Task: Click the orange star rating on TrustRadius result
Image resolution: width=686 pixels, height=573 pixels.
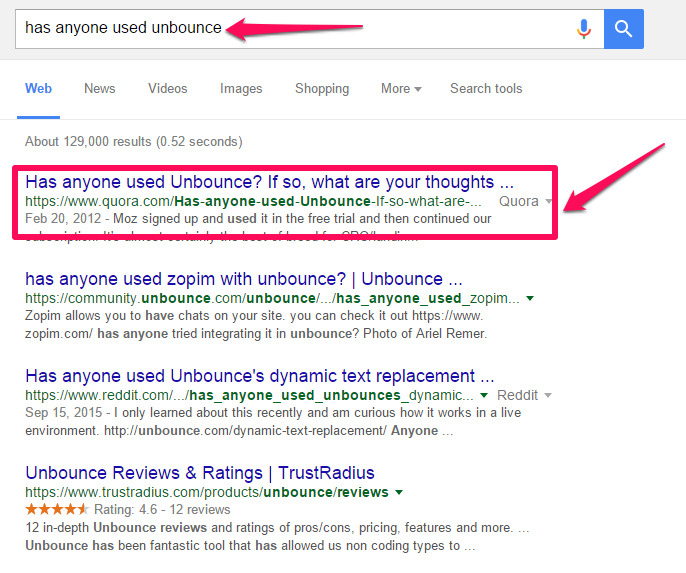Action: pos(57,510)
